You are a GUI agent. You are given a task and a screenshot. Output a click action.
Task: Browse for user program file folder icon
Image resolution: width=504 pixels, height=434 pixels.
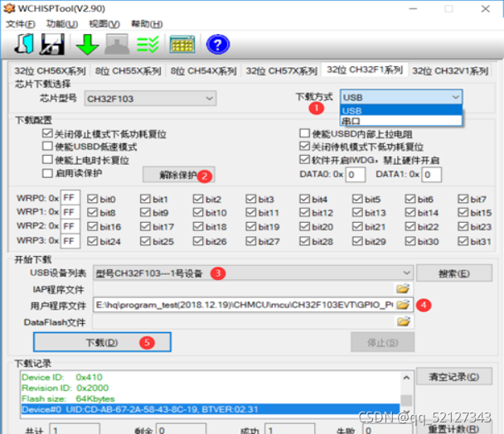click(x=403, y=304)
